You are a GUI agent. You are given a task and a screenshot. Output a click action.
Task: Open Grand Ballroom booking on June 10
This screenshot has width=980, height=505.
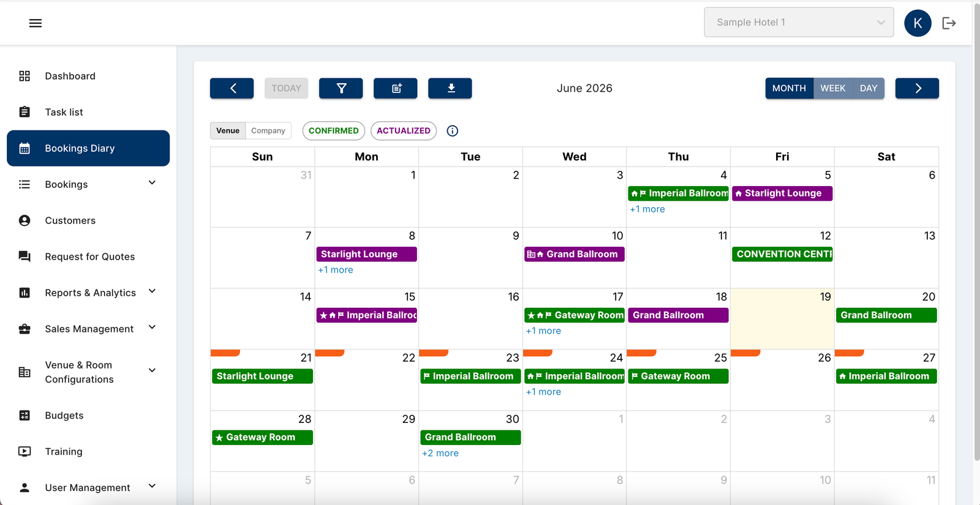point(575,254)
